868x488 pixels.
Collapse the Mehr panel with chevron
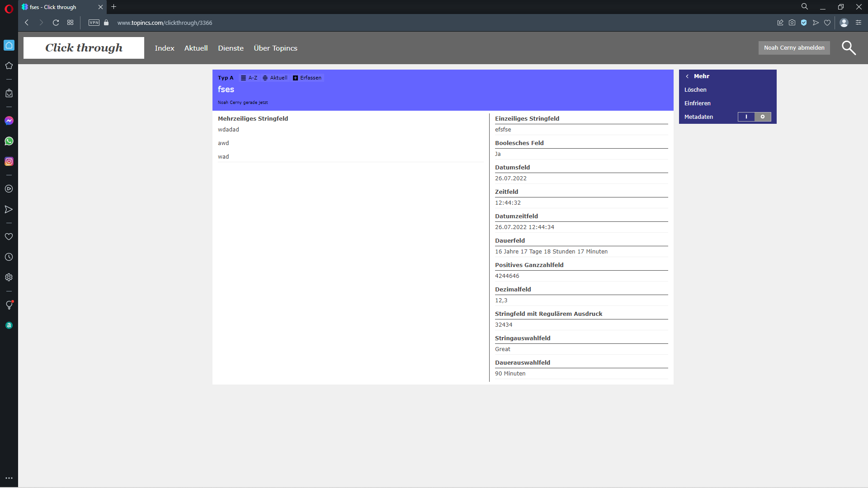pos(687,76)
